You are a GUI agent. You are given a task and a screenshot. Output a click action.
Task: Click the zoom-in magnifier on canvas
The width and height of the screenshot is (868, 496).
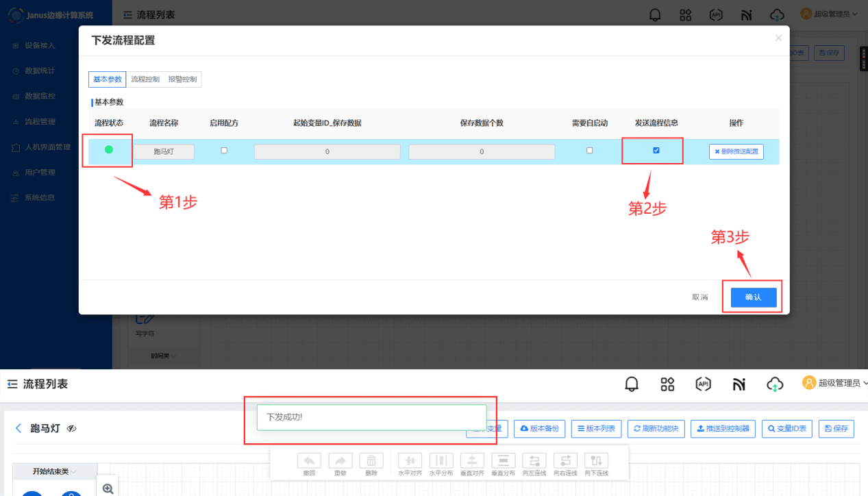pos(108,488)
